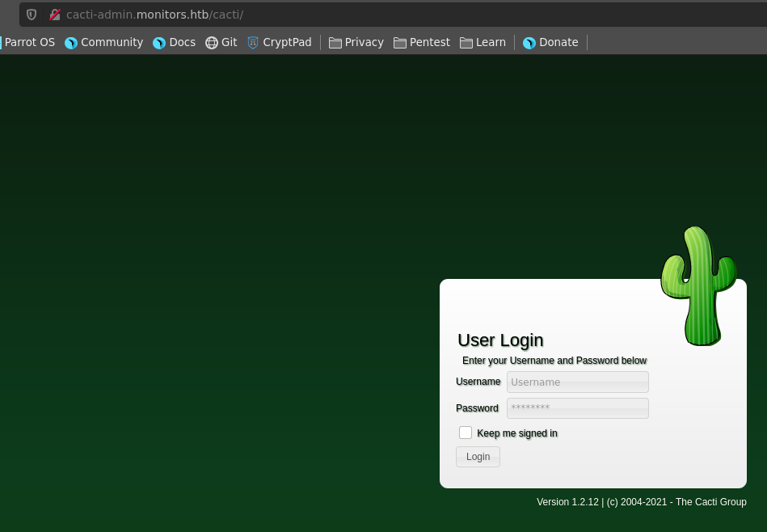Click the green cactus logo
This screenshot has width=767, height=532.
[x=697, y=286]
